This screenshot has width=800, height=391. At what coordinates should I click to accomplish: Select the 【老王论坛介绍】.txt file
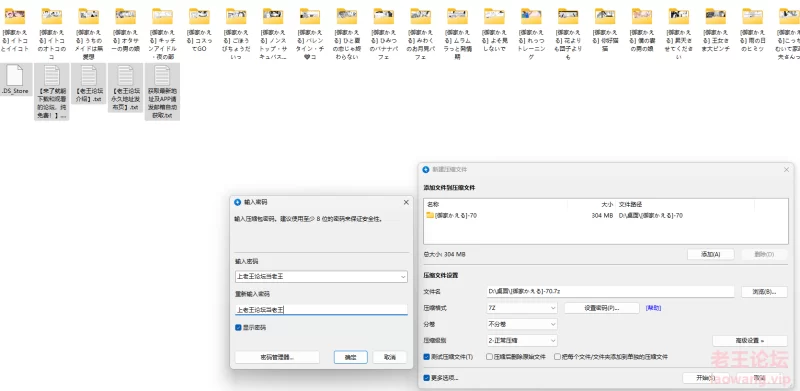click(88, 83)
